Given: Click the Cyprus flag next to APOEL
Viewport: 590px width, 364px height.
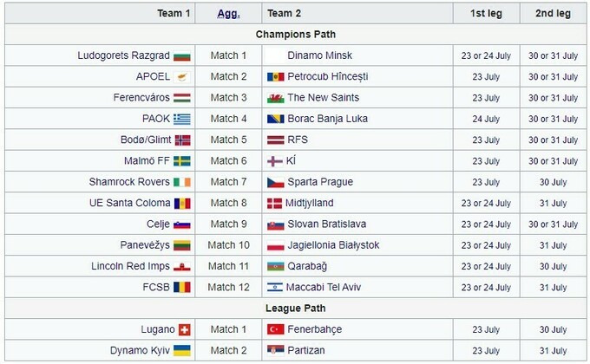Looking at the screenshot, I should click(x=182, y=76).
